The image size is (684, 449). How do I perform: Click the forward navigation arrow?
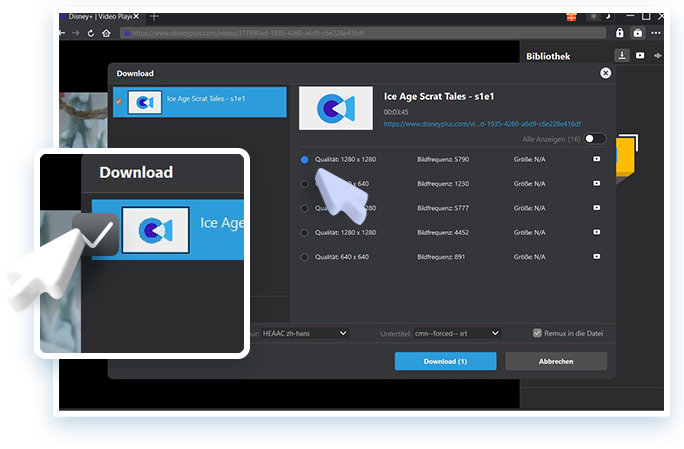[76, 33]
